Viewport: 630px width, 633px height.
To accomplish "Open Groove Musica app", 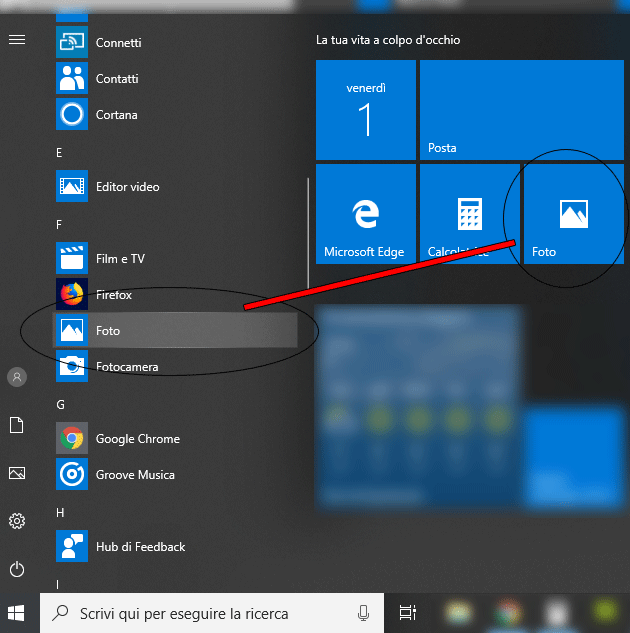I will click(x=72, y=475).
